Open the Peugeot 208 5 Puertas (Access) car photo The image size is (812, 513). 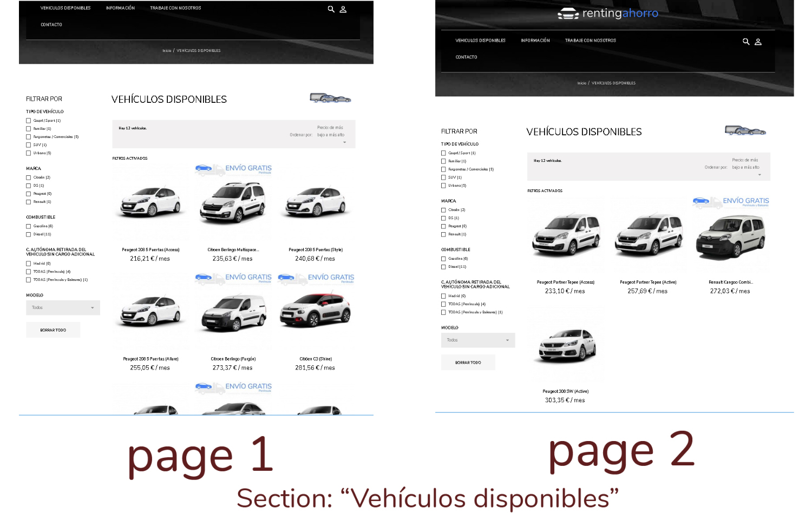point(150,202)
